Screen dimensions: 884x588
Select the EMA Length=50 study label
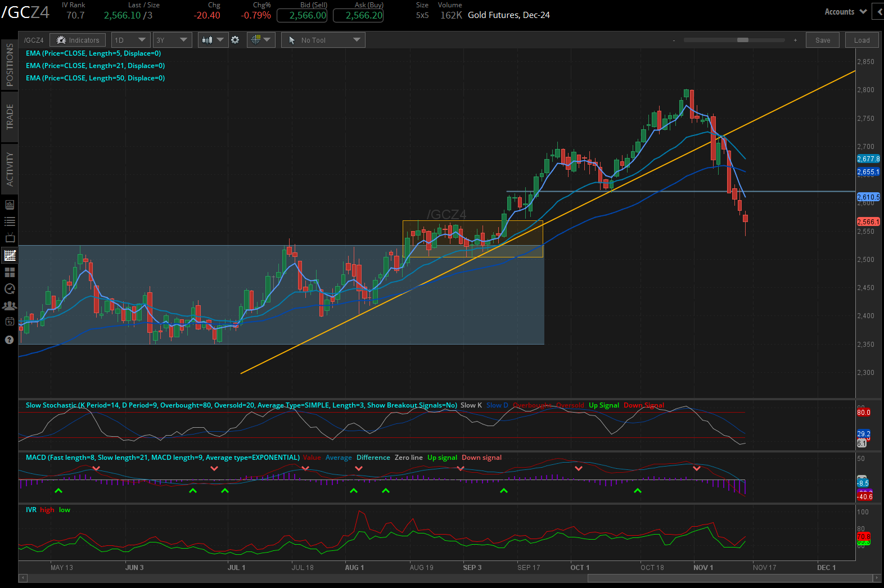coord(95,78)
